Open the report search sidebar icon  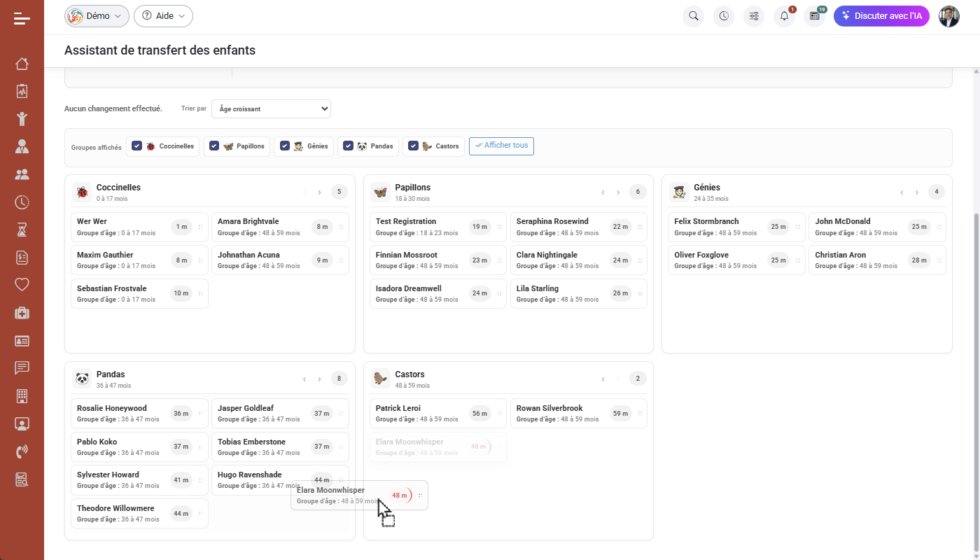click(22, 479)
